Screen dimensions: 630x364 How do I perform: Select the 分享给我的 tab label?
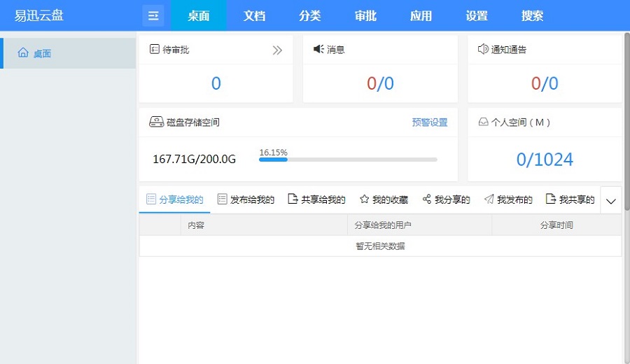point(181,199)
